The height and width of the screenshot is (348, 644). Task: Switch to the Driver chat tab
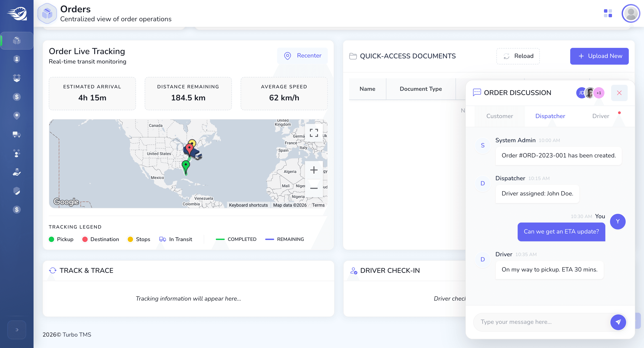(x=600, y=116)
